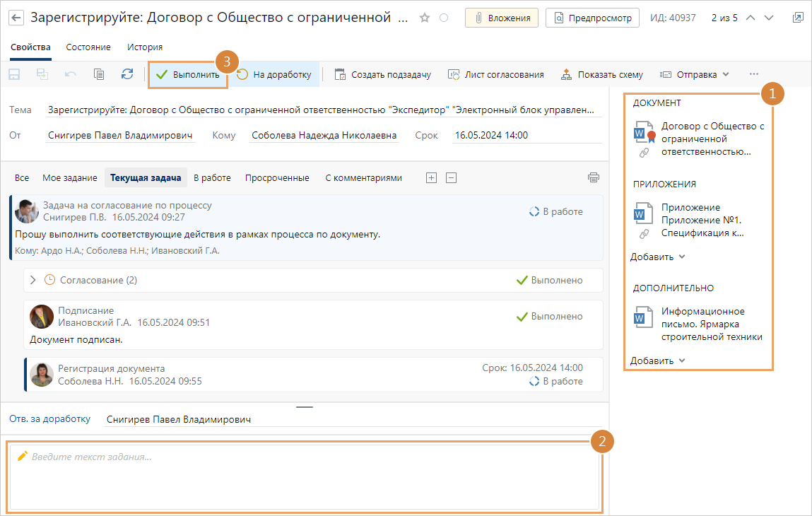Click the Выполнить button
The image size is (812, 516).
coord(189,74)
